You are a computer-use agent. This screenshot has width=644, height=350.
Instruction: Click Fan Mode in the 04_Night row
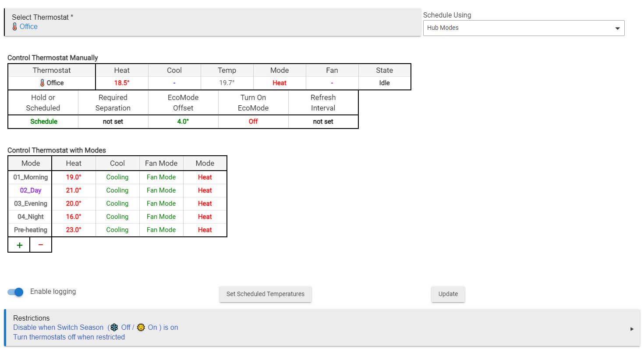click(161, 216)
